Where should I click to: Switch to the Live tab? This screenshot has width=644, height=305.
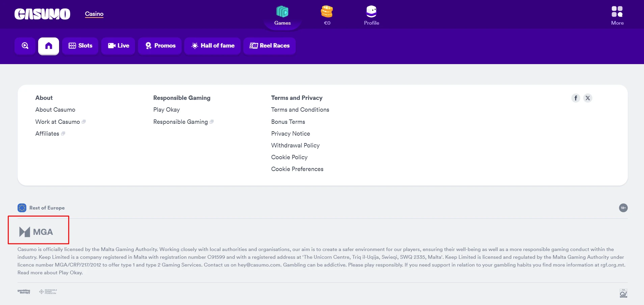[118, 46]
